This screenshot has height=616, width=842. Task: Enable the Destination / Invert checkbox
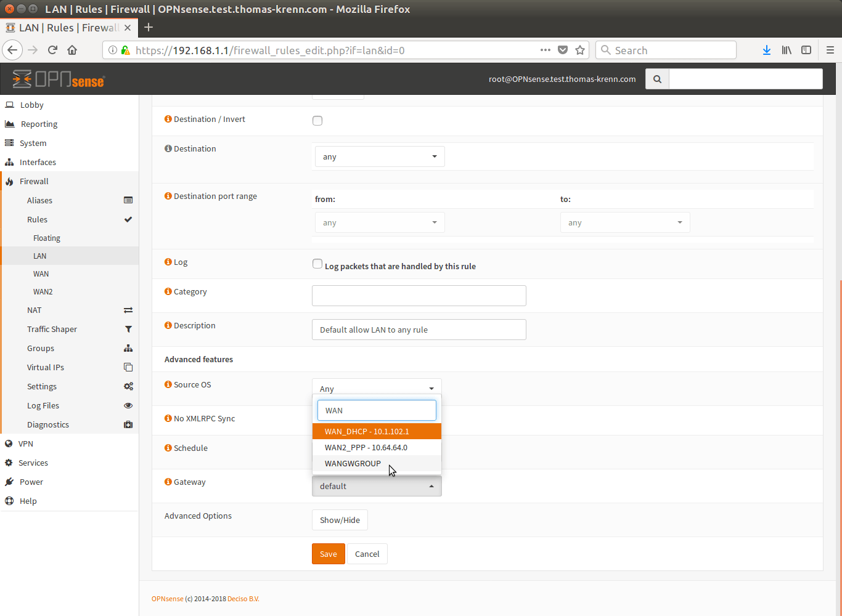317,121
